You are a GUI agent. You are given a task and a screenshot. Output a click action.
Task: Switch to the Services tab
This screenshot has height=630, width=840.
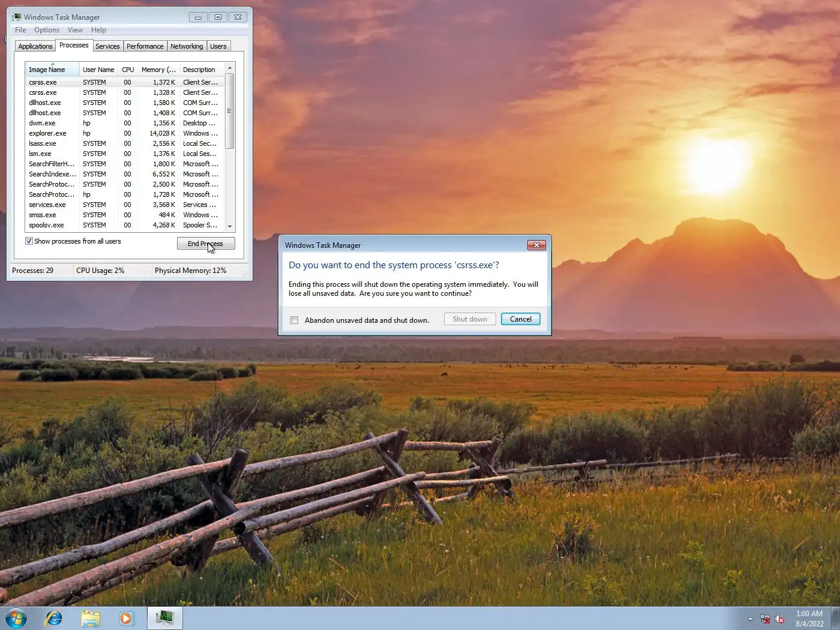coord(107,46)
